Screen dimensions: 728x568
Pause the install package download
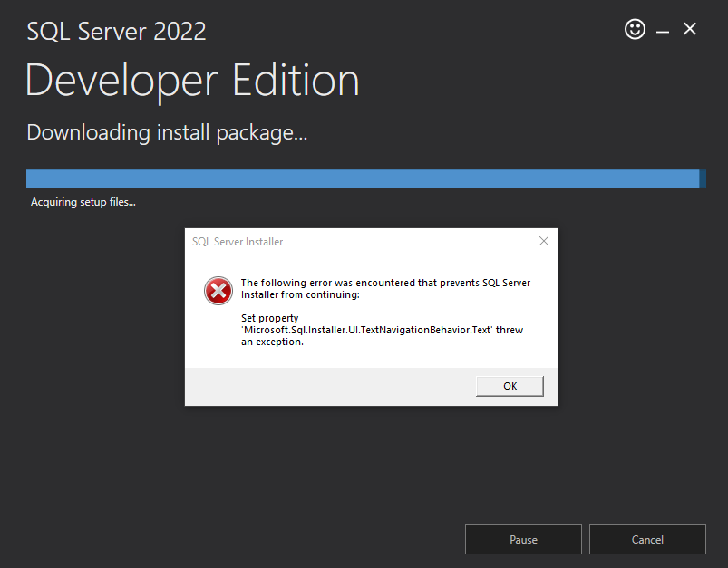(x=523, y=539)
